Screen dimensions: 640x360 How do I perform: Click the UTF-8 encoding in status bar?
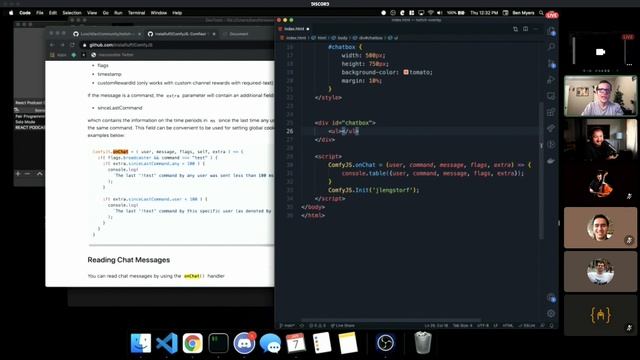[x=482, y=326]
